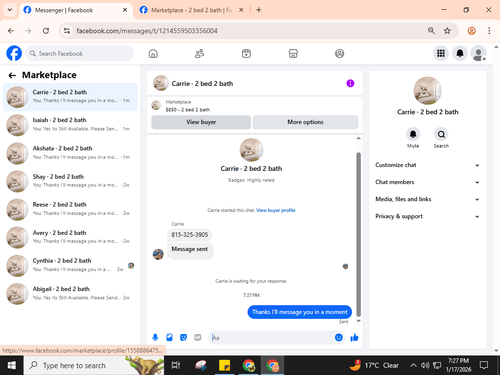Viewport: 500px width, 375px height.
Task: Close the Messenger | Facebook tab
Action: tap(125, 10)
